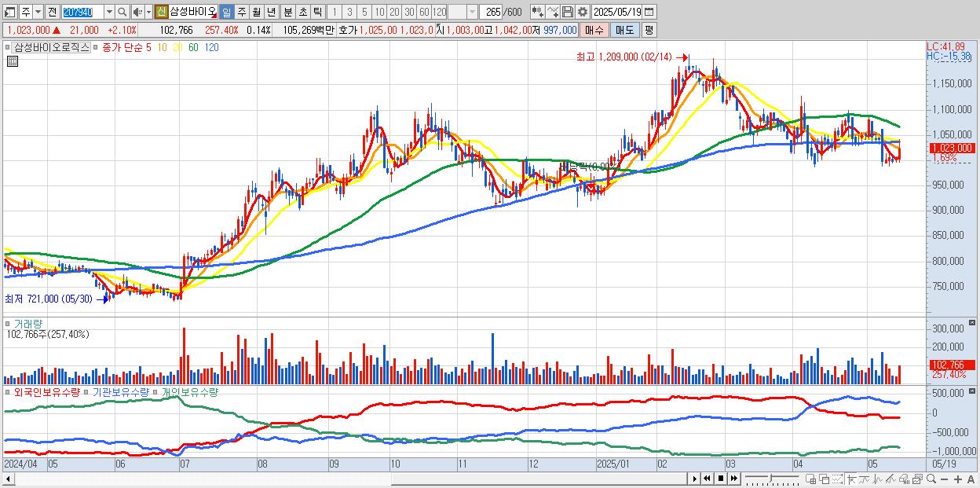980x488 pixels.
Task: Click the play button in bottom toolbar
Action: pos(694,479)
